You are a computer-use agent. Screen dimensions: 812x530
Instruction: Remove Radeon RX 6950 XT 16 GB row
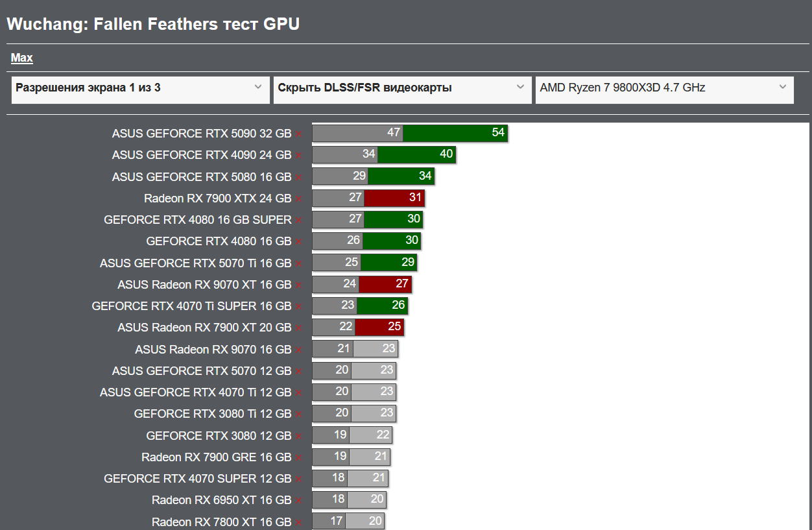(x=298, y=500)
